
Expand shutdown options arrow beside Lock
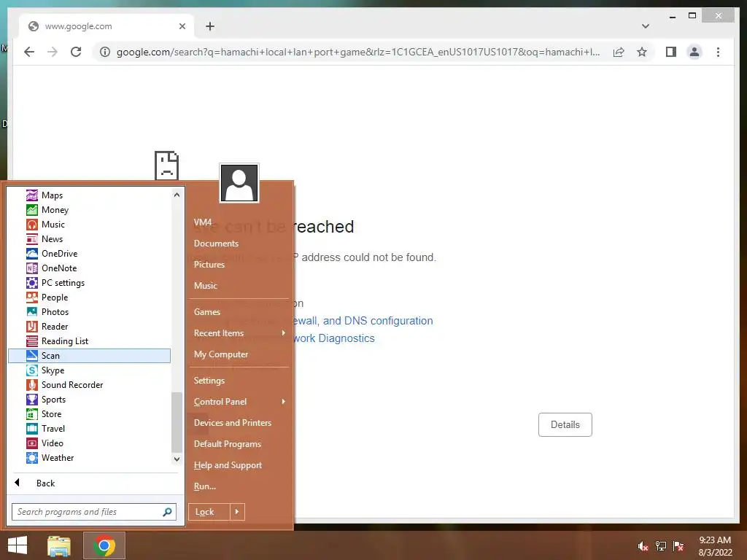237,512
